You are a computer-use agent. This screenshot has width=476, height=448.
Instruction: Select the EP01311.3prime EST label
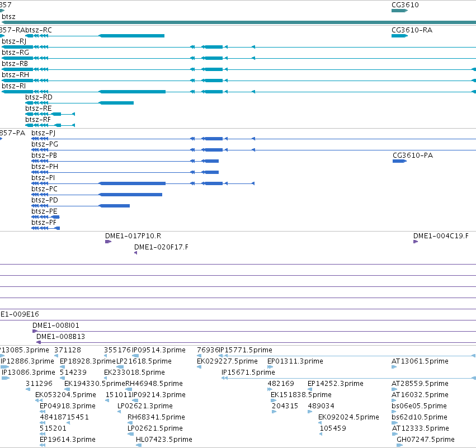tap(295, 361)
